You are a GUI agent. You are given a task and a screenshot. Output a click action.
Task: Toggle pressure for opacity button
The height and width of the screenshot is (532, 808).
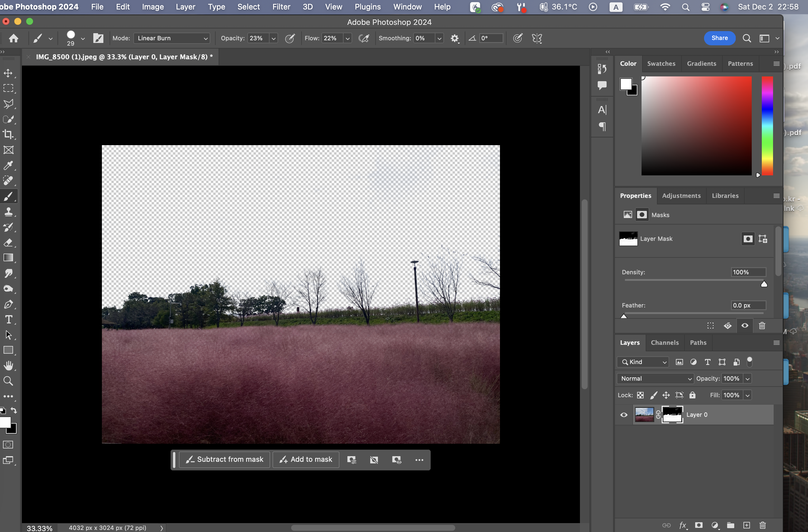click(x=290, y=39)
